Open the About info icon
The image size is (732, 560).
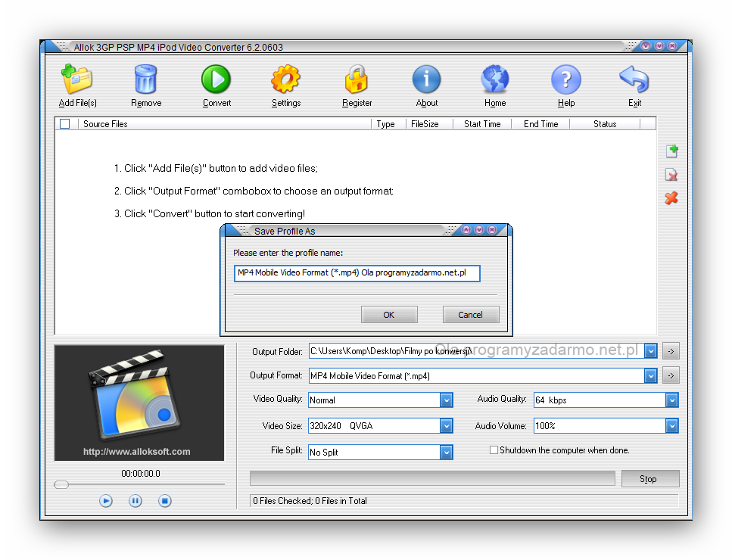(x=426, y=79)
